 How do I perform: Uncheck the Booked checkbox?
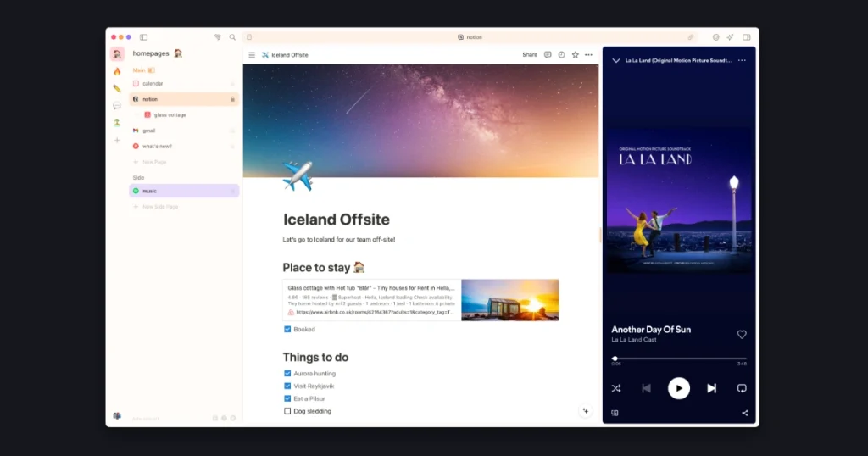[x=287, y=329]
